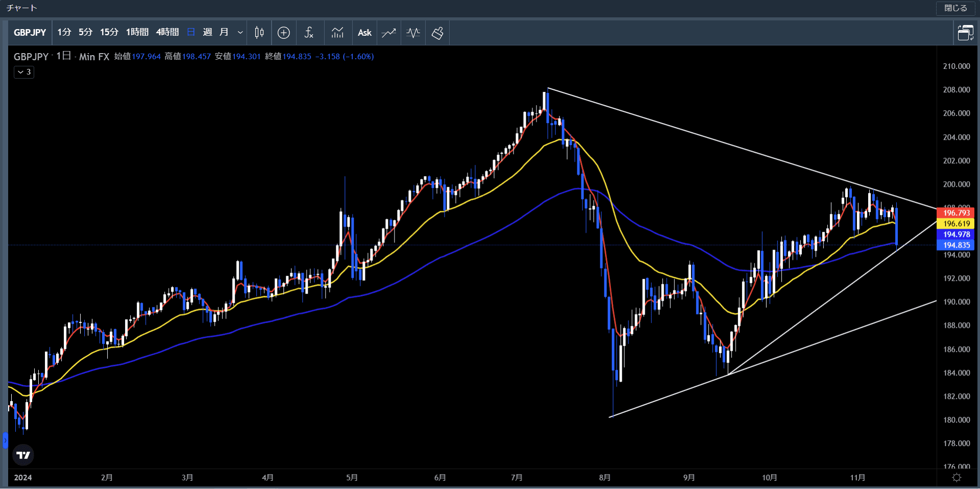
Task: Open chart settings gear at bottom right
Action: 957,477
